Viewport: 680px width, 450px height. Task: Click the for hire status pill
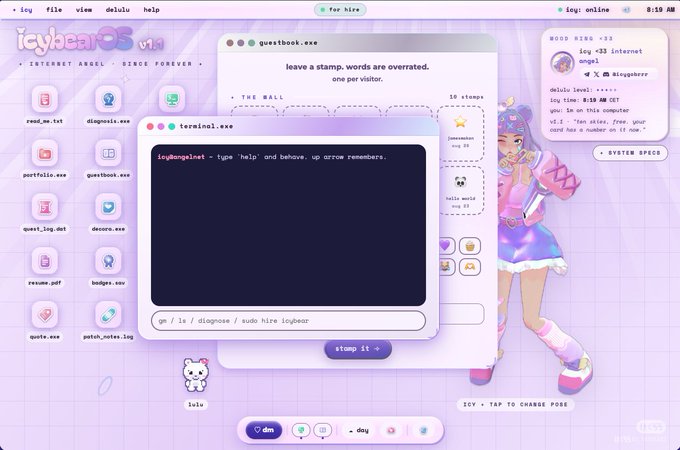(340, 10)
